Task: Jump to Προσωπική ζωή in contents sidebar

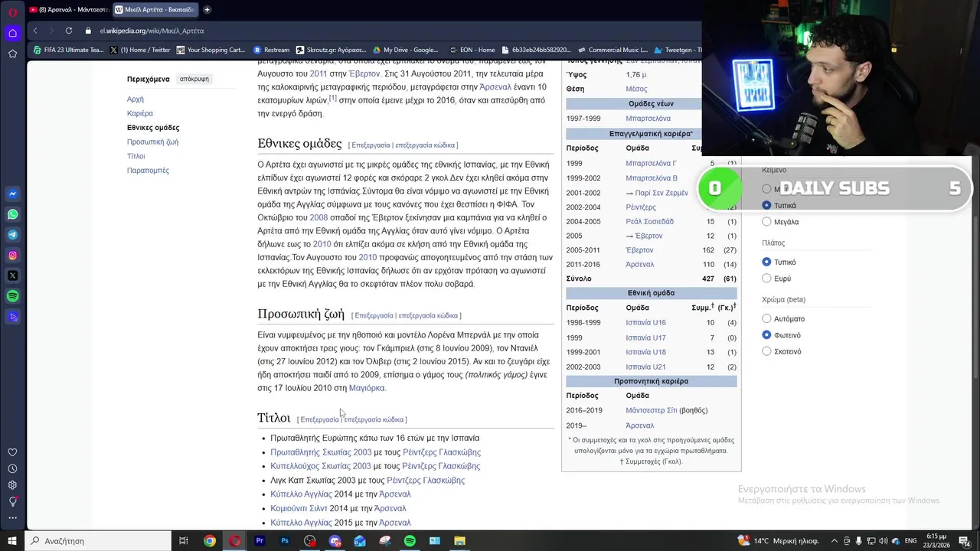Action: click(152, 142)
